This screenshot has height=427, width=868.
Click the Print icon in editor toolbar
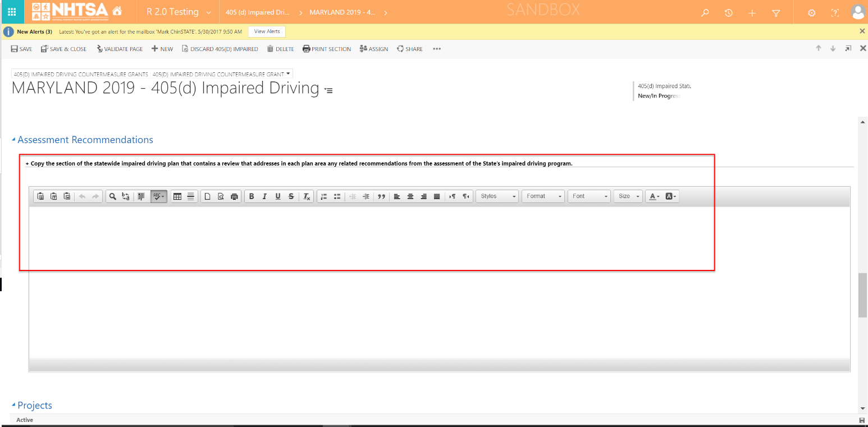pos(235,196)
